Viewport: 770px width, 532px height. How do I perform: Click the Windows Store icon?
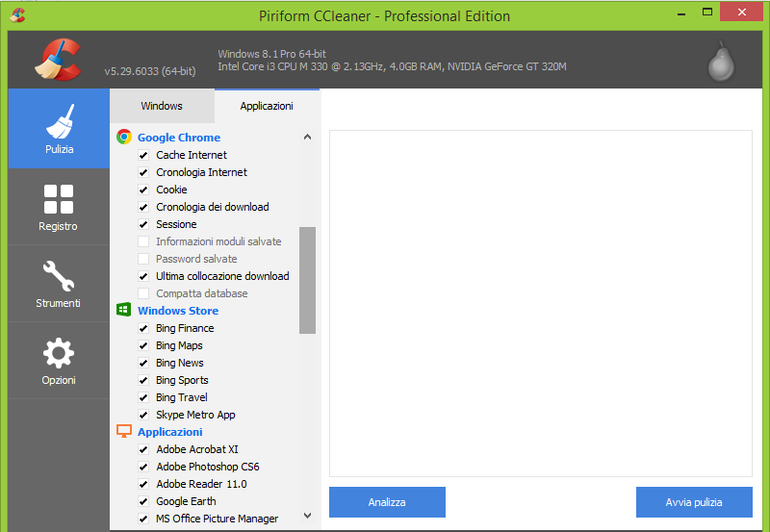[x=124, y=310]
